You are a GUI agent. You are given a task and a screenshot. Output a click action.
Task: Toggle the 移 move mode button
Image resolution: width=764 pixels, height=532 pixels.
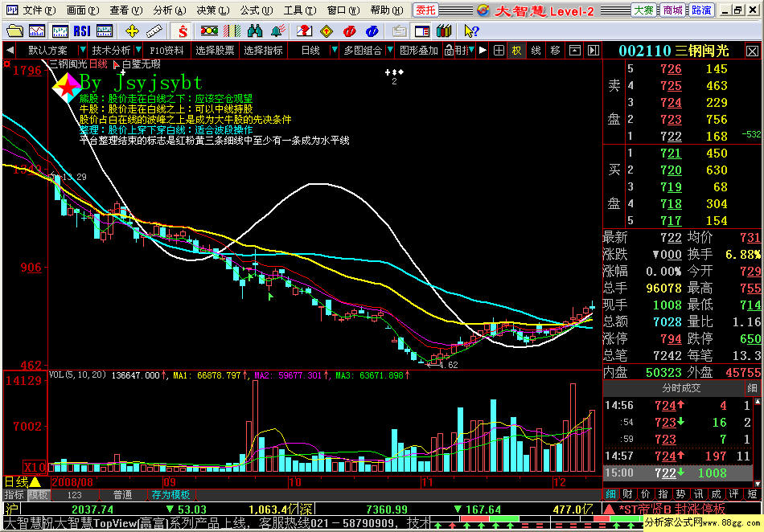coord(555,50)
